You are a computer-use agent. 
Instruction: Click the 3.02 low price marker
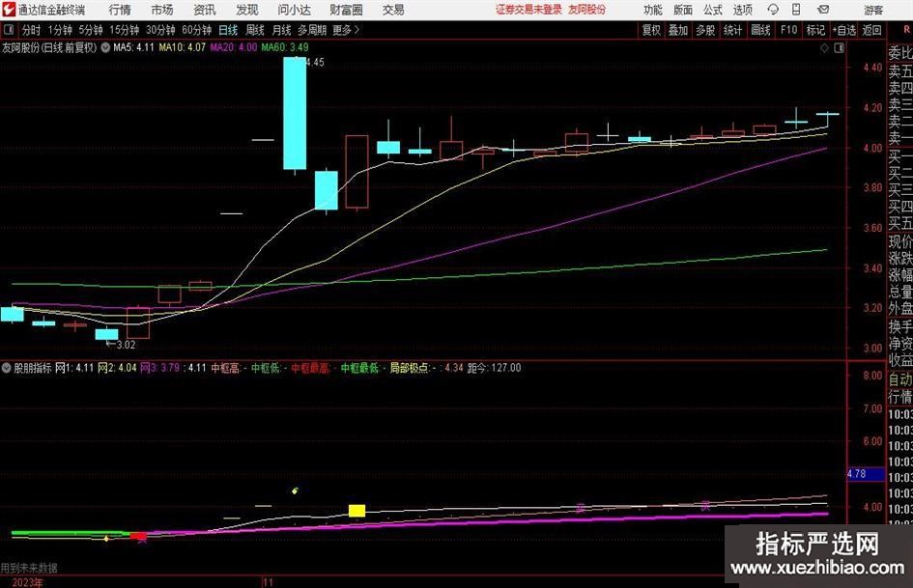coord(126,345)
